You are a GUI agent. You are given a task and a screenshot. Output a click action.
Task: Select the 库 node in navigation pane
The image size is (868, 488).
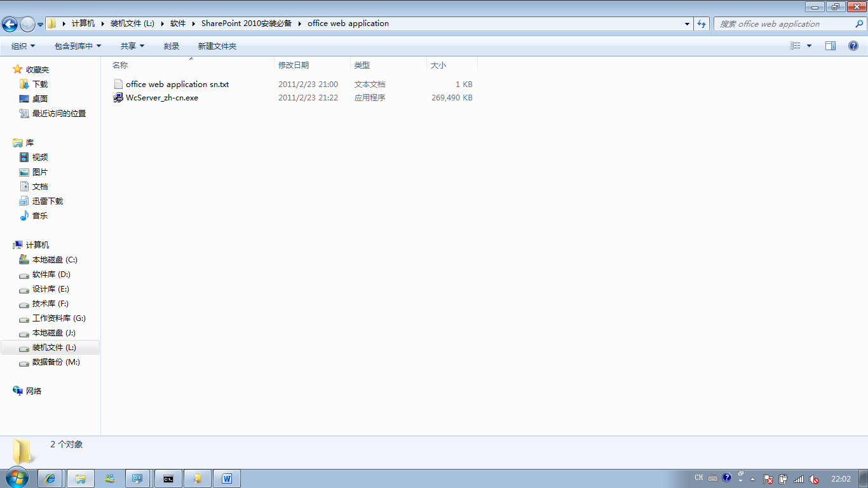pos(30,142)
